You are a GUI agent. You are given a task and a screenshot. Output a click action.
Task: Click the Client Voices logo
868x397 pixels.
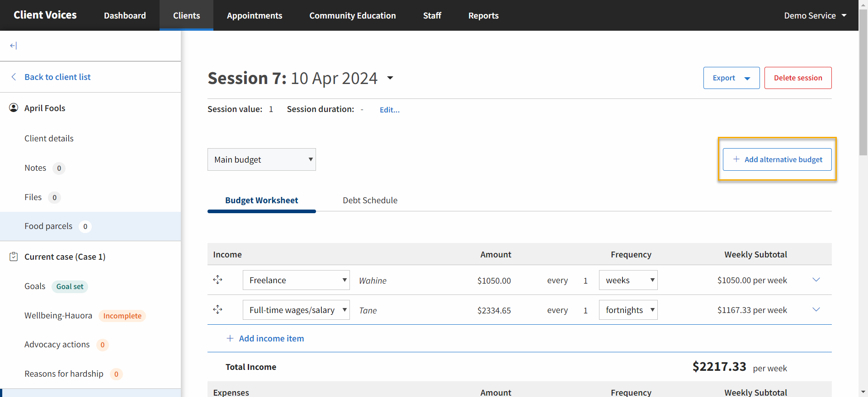[x=45, y=15]
